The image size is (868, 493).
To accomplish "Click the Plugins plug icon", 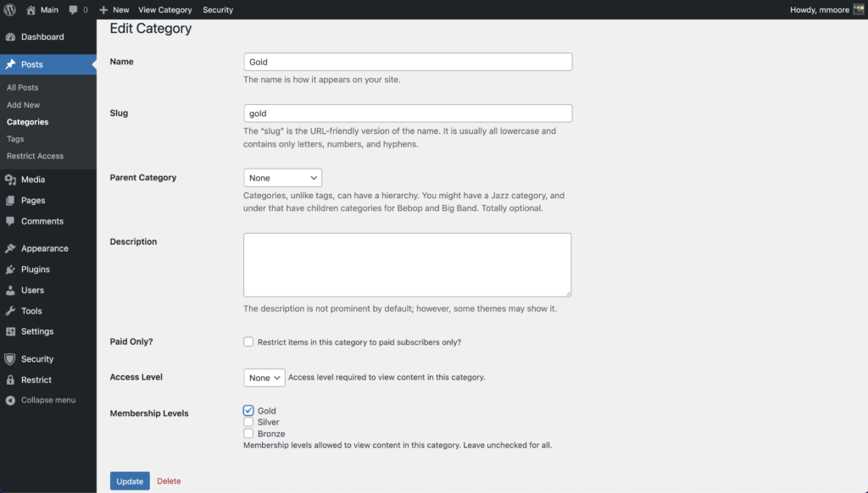I will click(10, 269).
